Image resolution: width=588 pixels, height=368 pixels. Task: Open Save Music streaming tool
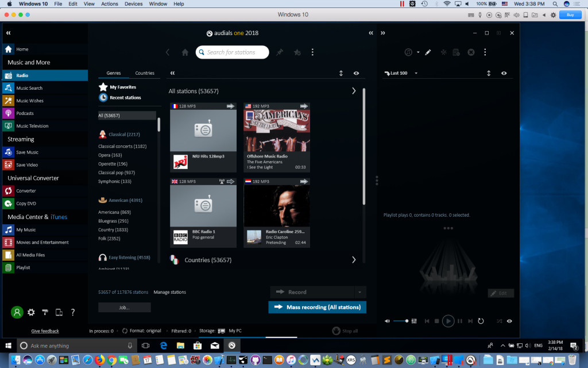(45, 152)
